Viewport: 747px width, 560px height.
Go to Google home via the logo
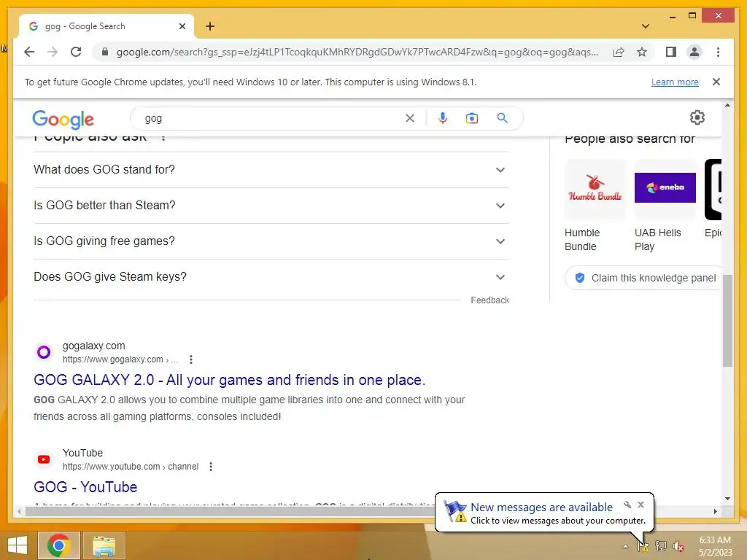[x=63, y=119]
